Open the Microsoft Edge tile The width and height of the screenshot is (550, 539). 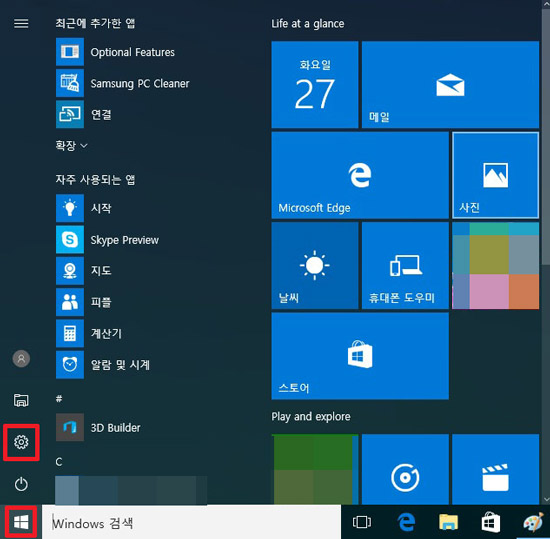[360, 175]
